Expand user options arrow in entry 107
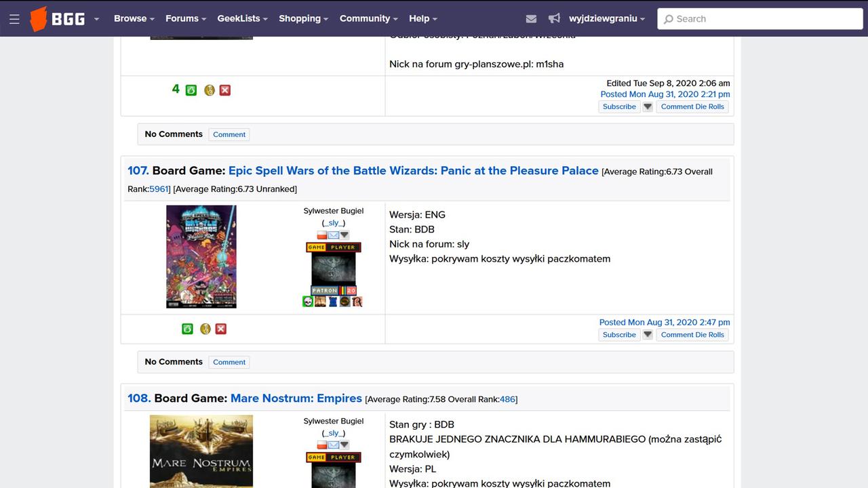This screenshot has height=488, width=868. coord(344,235)
